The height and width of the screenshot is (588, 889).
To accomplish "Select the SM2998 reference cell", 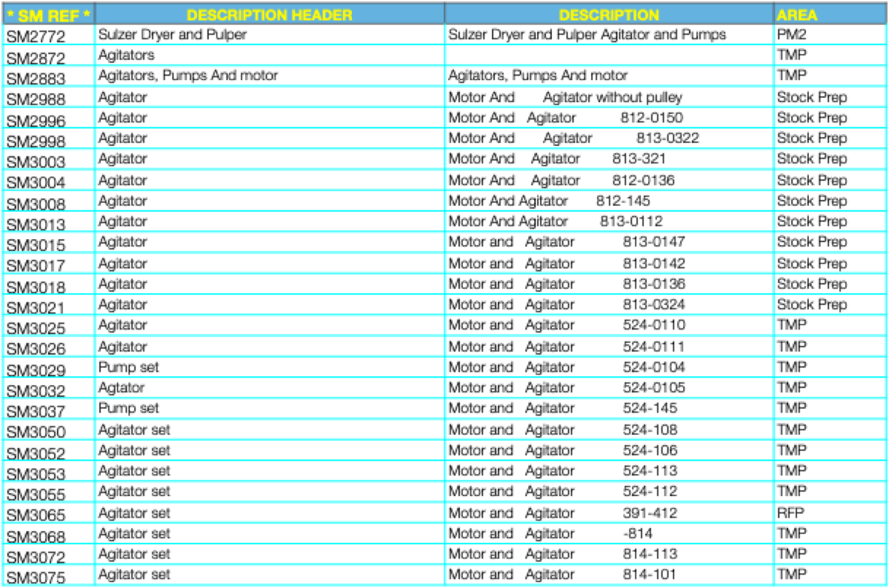I will click(49, 140).
